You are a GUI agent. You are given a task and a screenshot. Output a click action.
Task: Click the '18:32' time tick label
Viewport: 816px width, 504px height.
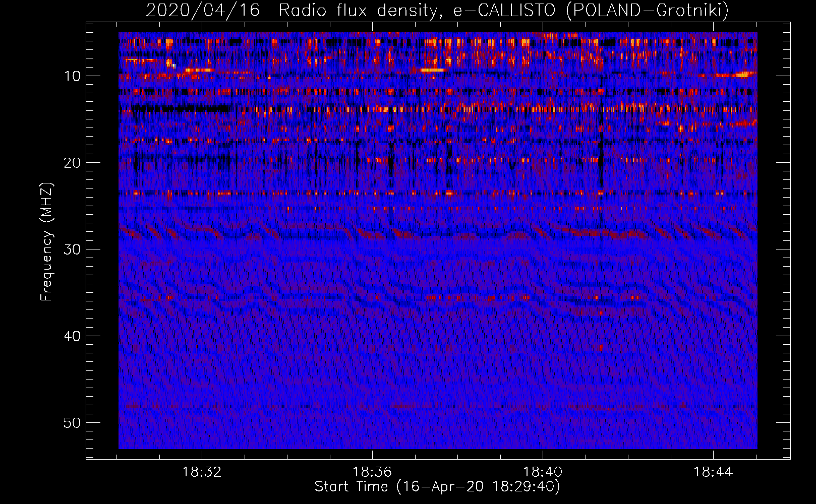pyautogui.click(x=202, y=472)
